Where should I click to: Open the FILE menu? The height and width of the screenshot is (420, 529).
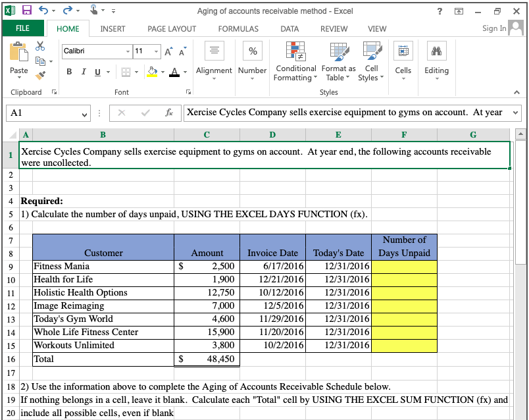pos(23,28)
